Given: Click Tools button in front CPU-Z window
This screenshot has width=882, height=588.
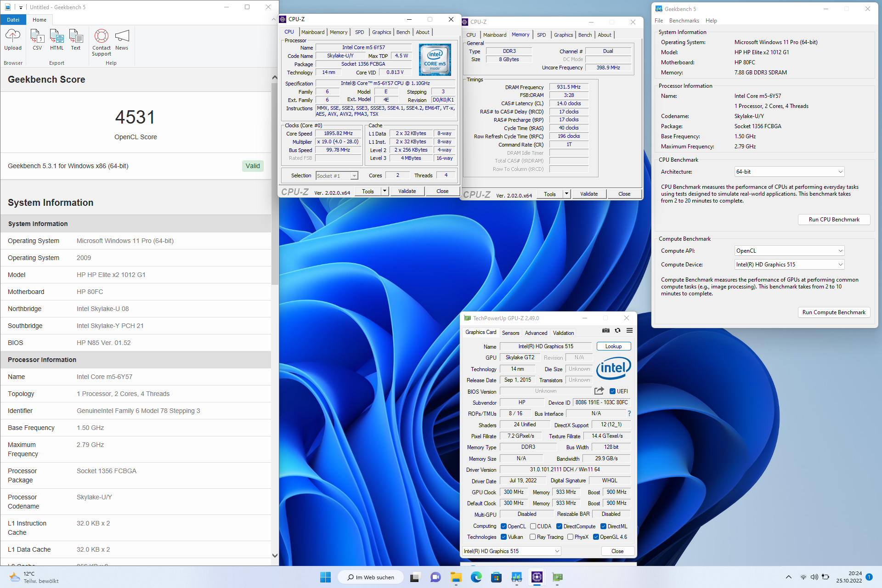Looking at the screenshot, I should pos(368,191).
